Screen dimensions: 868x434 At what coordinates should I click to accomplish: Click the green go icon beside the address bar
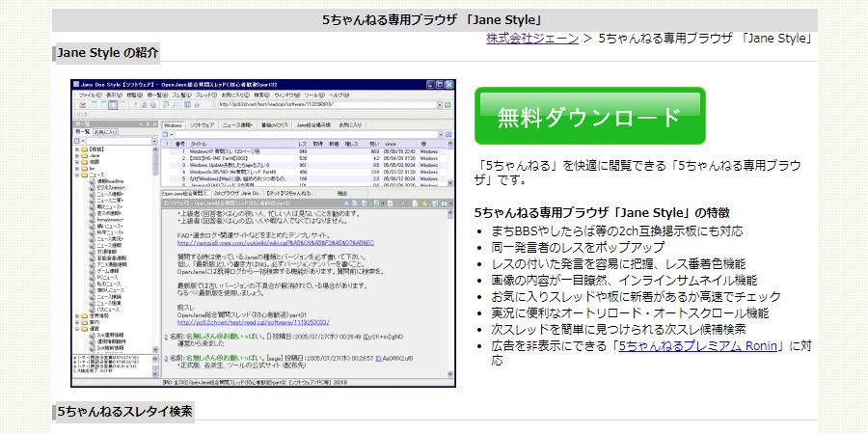point(448,105)
